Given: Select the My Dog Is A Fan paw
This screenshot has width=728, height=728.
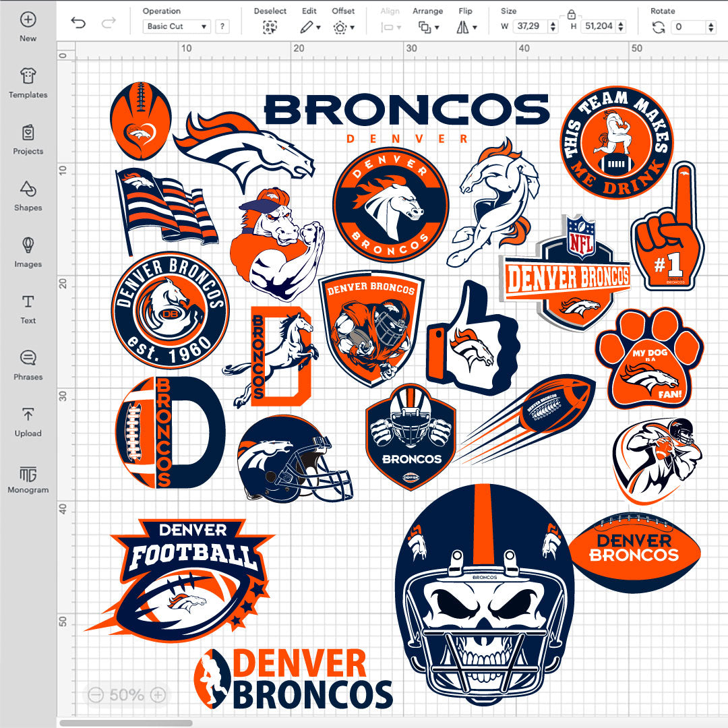Looking at the screenshot, I should coord(650,358).
